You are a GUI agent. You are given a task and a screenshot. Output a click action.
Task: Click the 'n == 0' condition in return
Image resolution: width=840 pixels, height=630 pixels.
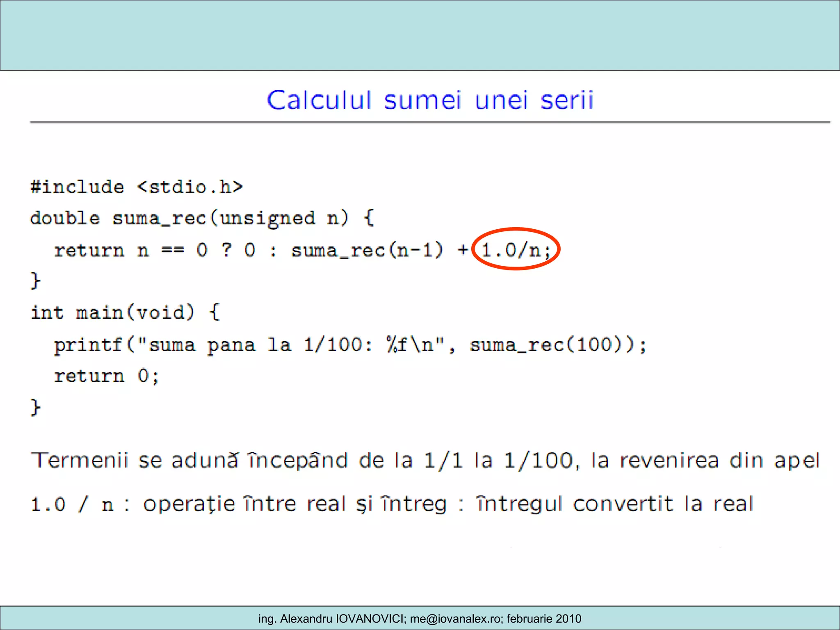pos(172,250)
